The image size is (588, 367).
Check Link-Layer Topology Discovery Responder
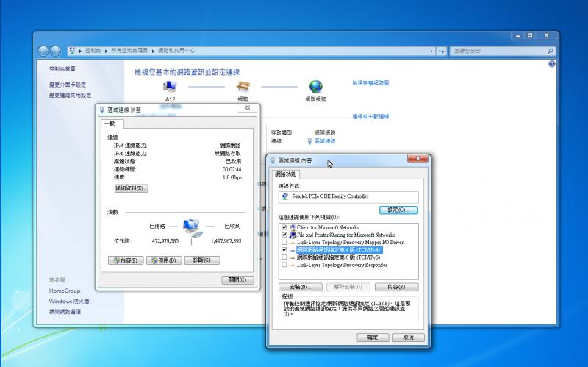pyautogui.click(x=284, y=265)
